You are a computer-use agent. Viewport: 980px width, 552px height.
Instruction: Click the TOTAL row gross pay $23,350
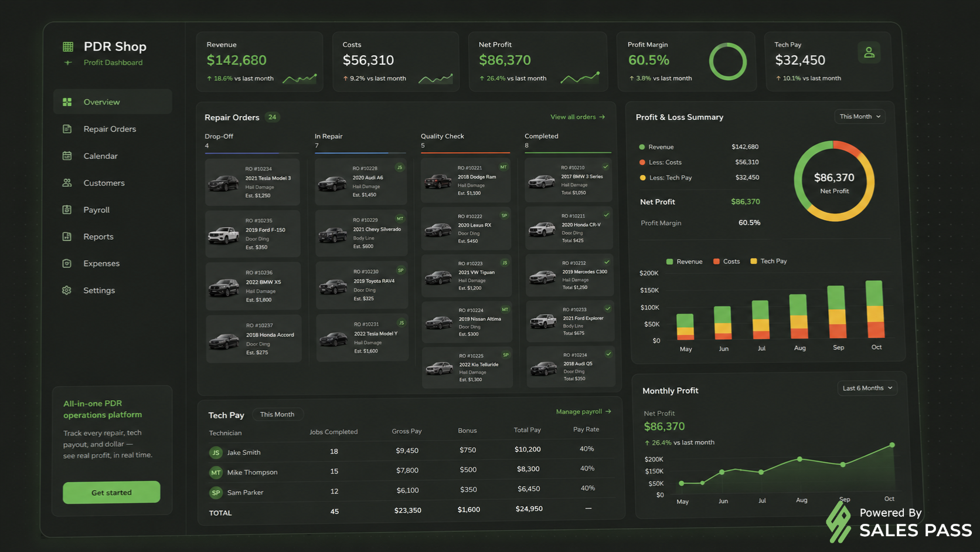point(408,510)
